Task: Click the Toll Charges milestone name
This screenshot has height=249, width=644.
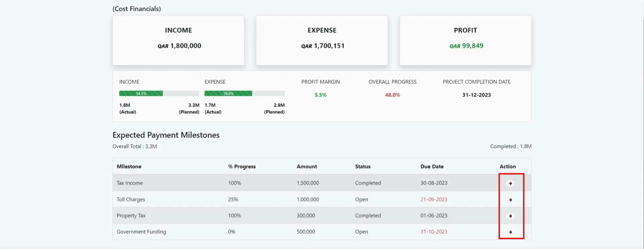Action: 131,200
